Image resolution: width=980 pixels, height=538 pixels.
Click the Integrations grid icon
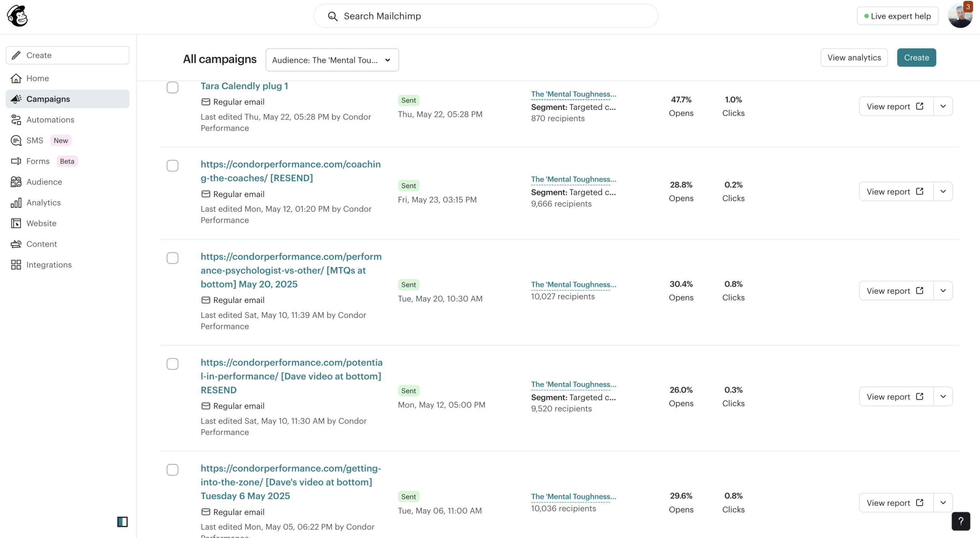[x=16, y=265]
